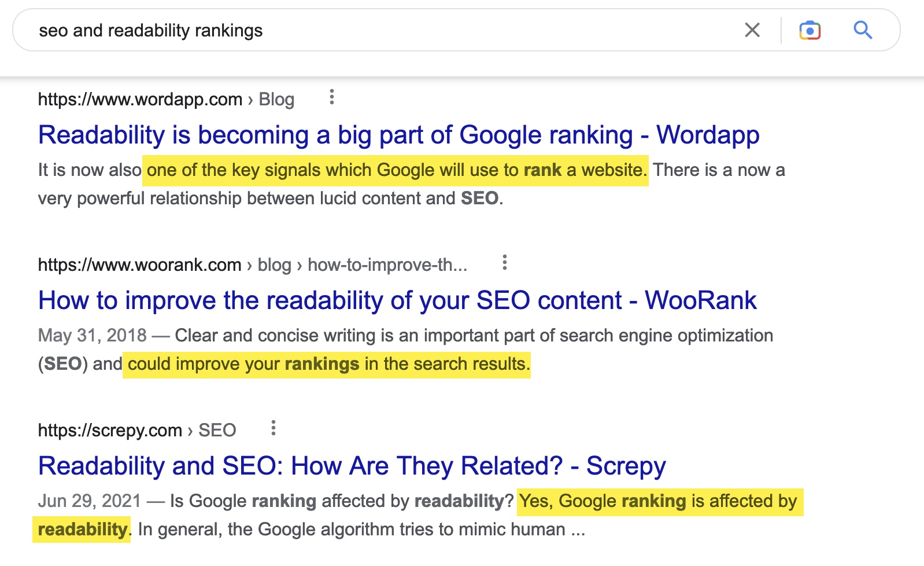Open the three-dot menu for the Screpy result
Screen dimensions: 924x566
click(x=273, y=428)
